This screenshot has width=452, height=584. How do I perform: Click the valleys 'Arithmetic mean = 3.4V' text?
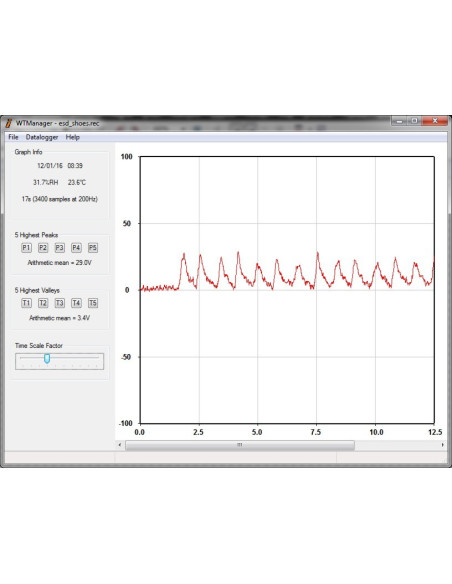(60, 318)
